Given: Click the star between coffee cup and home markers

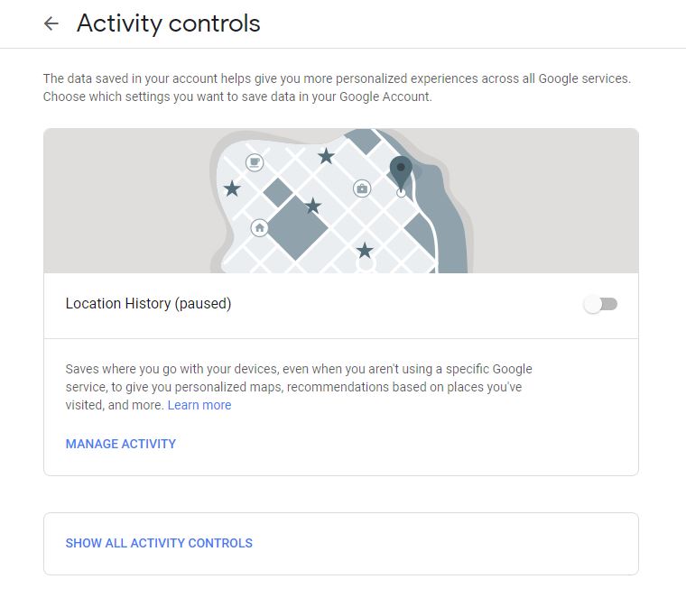Looking at the screenshot, I should [x=232, y=188].
